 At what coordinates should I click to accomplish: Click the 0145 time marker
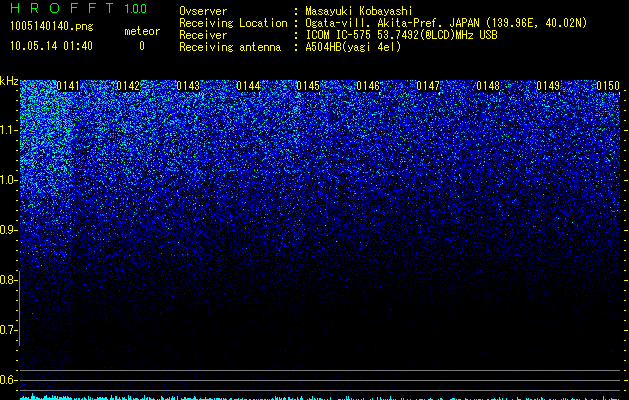tap(308, 86)
